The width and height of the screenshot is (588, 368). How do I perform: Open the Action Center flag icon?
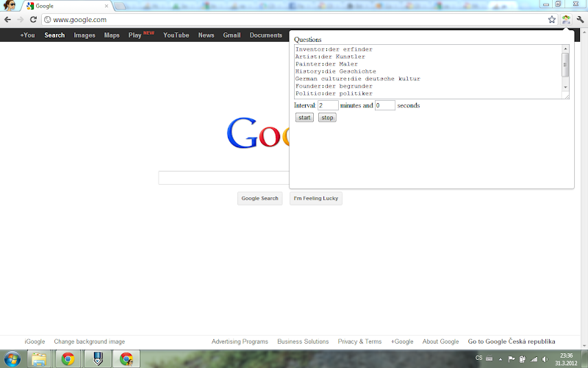click(511, 359)
